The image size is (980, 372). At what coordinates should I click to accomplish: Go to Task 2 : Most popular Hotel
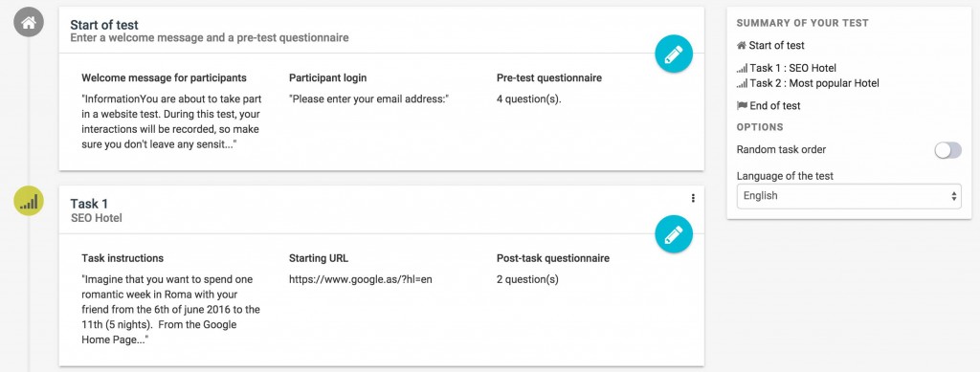pos(814,83)
